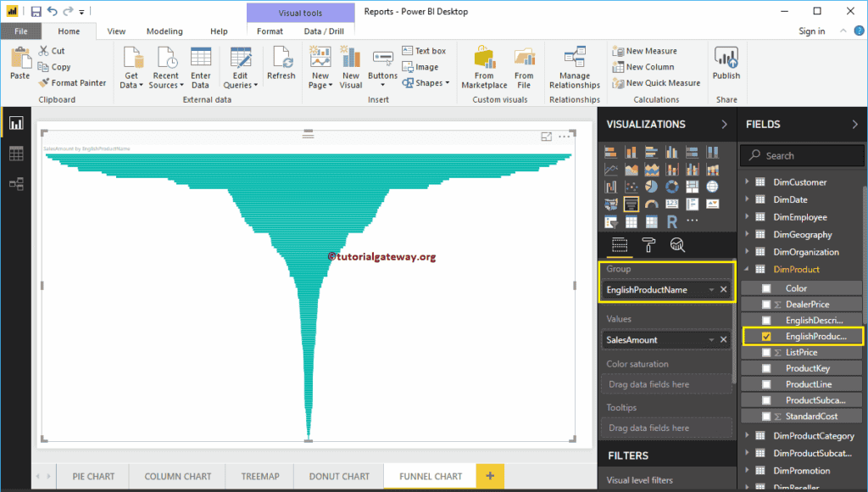Select the Treemap visualization icon

(693, 187)
